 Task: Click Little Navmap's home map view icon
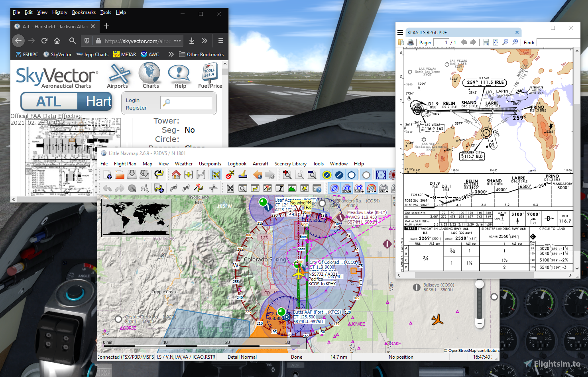pyautogui.click(x=176, y=175)
